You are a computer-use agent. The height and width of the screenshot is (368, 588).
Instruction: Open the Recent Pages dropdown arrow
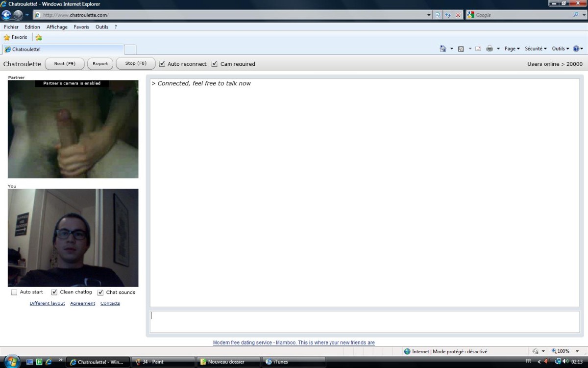click(27, 15)
